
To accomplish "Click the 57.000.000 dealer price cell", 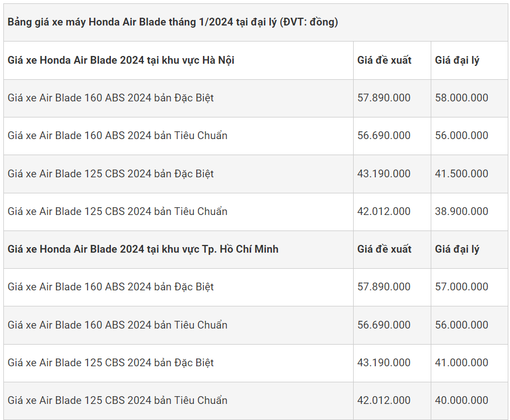I will (462, 286).
